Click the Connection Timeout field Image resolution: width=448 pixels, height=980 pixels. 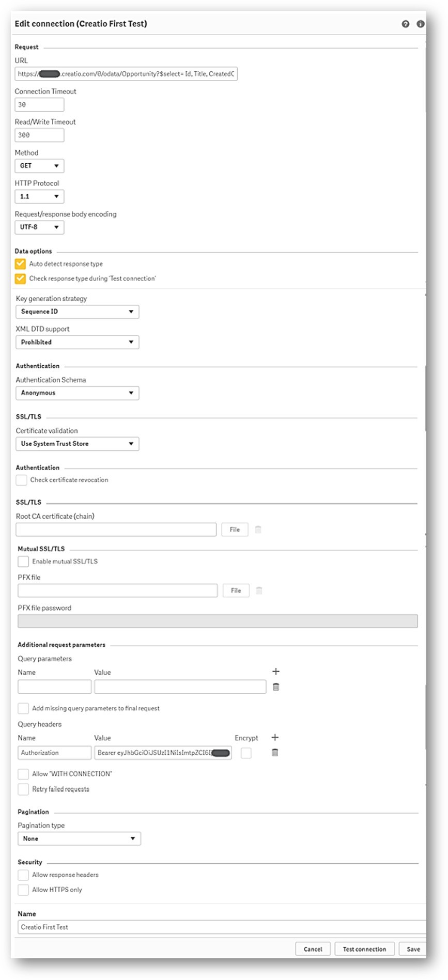coord(39,105)
